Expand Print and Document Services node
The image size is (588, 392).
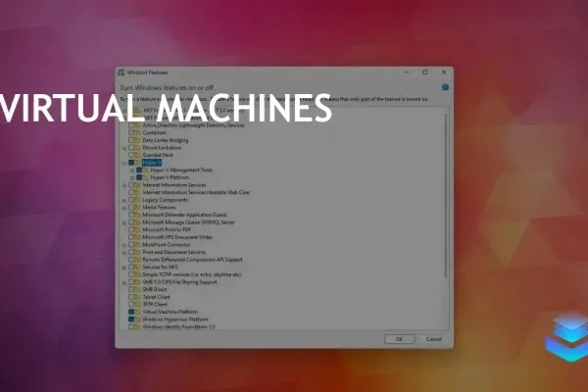pos(124,253)
